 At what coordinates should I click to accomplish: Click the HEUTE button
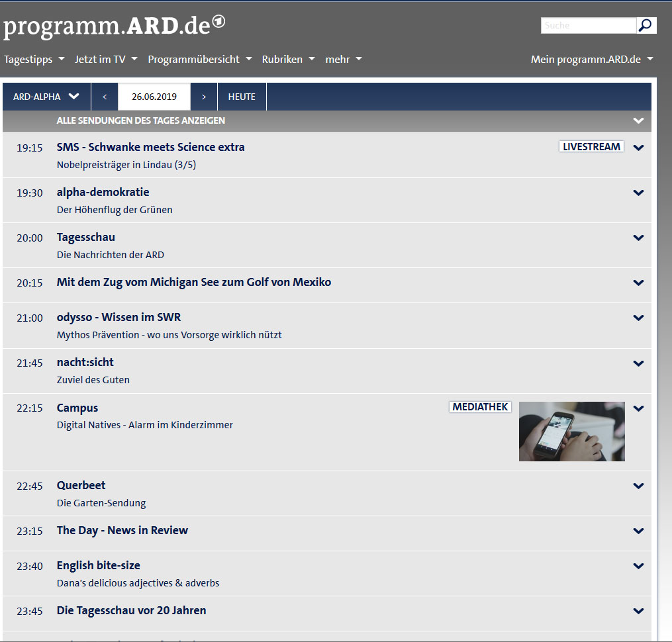[242, 97]
